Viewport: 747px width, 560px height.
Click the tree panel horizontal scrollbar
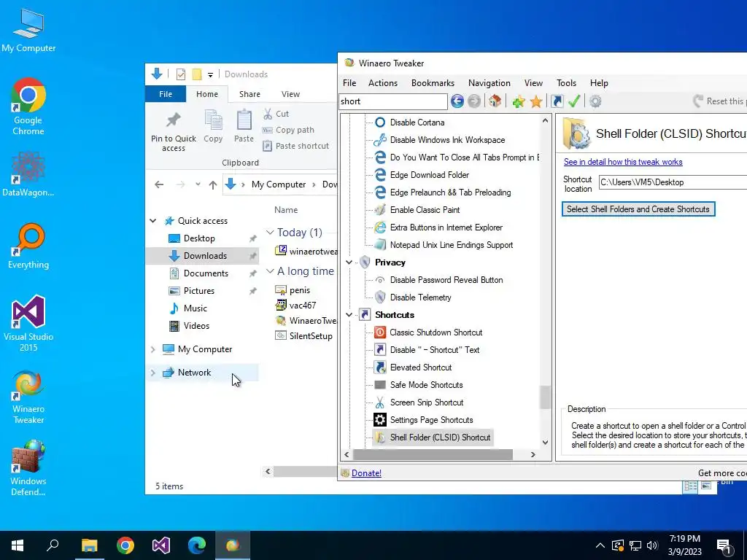coord(433,455)
